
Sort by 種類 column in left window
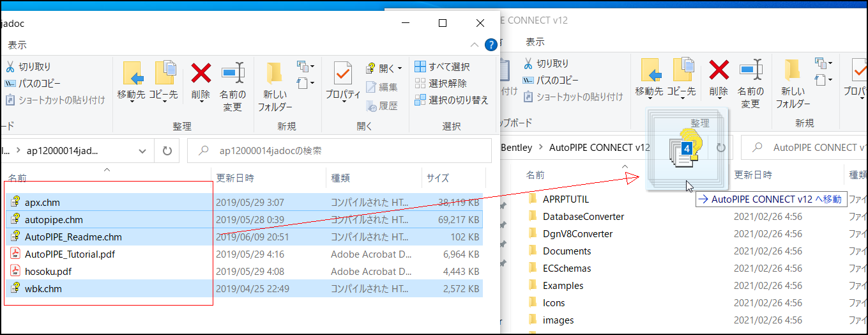(373, 178)
